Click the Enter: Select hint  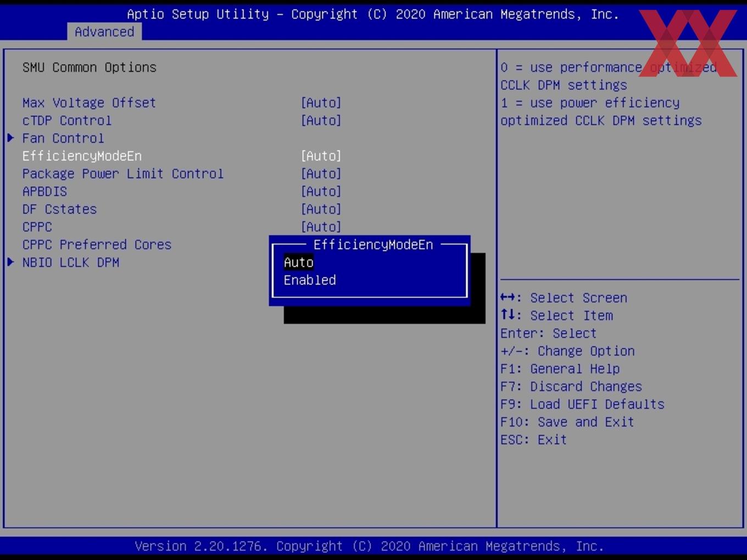click(x=548, y=333)
